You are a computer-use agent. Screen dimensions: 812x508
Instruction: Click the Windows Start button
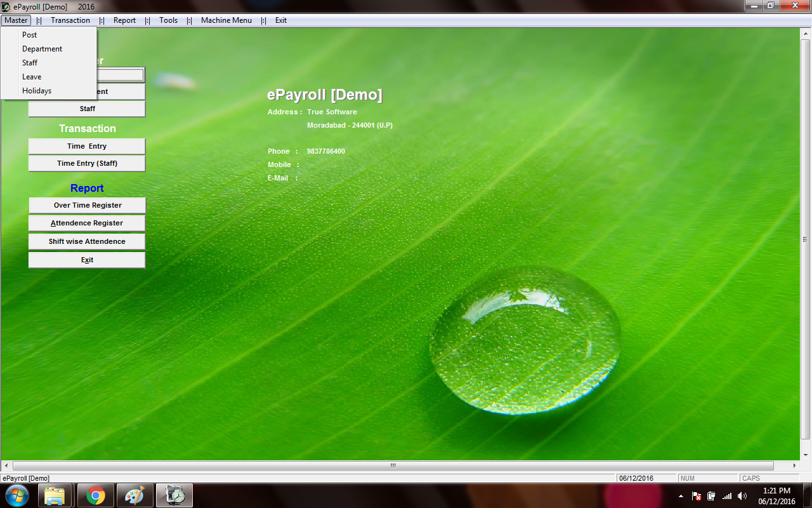pyautogui.click(x=17, y=495)
